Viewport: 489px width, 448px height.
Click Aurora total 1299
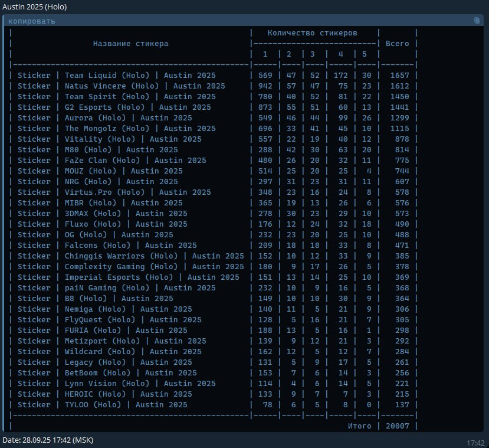[399, 117]
